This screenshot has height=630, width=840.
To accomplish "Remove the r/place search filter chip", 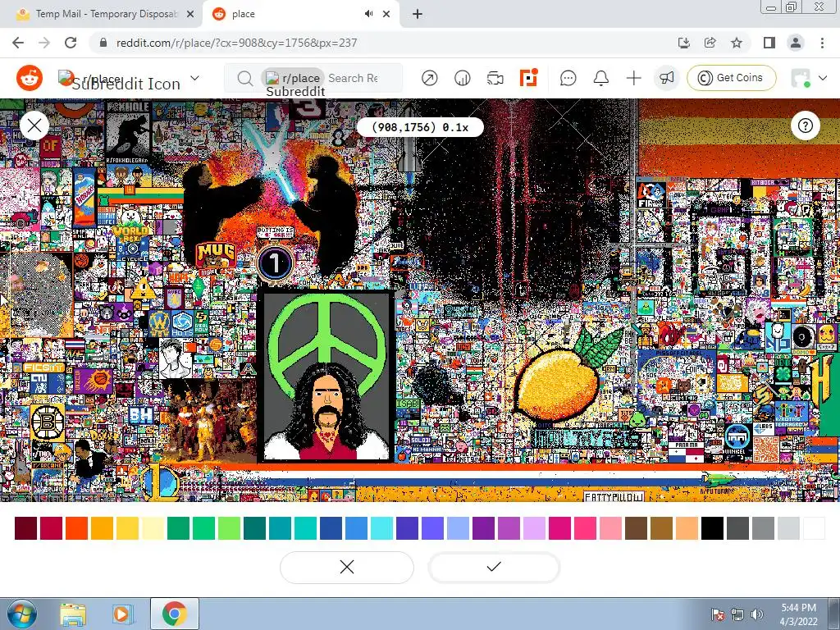I will click(x=293, y=78).
